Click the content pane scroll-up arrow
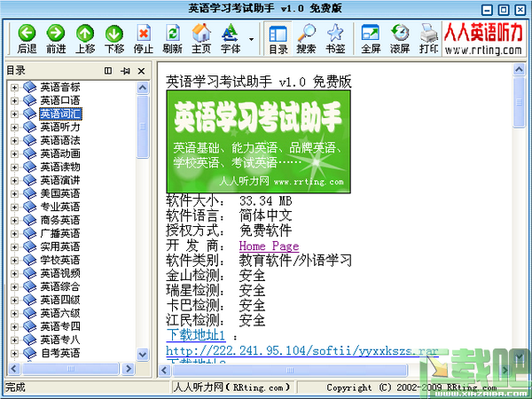Screen dimensions: 532x399 [519, 69]
